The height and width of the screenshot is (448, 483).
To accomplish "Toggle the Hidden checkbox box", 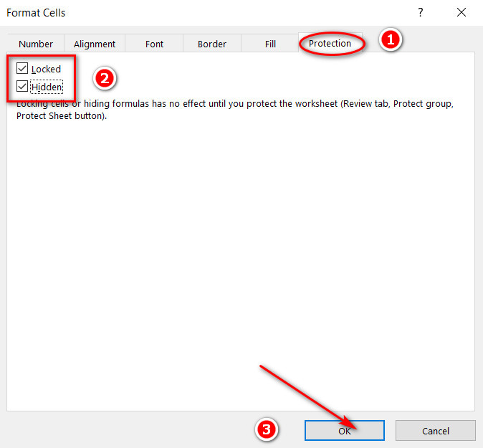I will 22,86.
